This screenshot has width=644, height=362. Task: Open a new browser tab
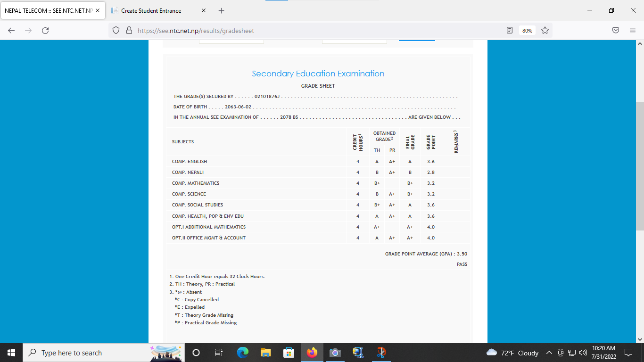[x=222, y=10]
